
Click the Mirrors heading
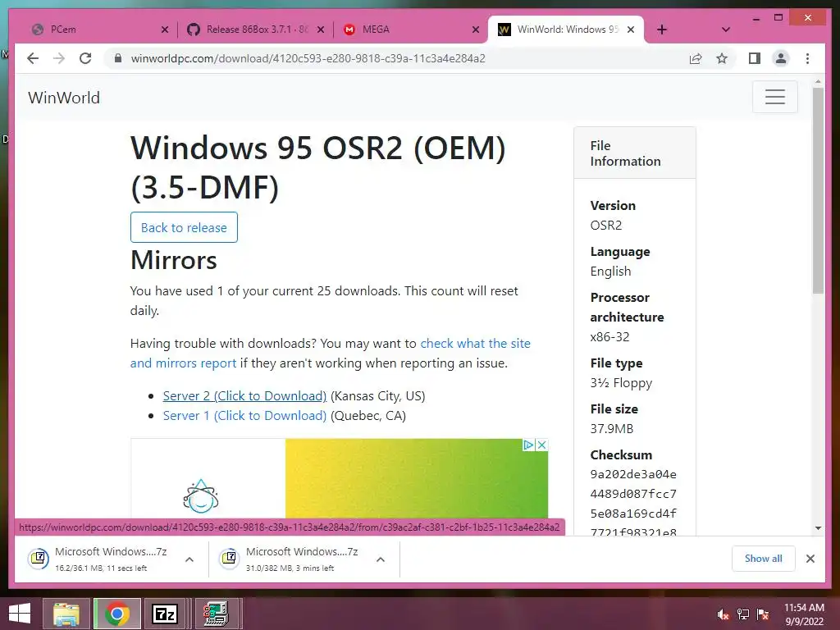click(x=174, y=260)
